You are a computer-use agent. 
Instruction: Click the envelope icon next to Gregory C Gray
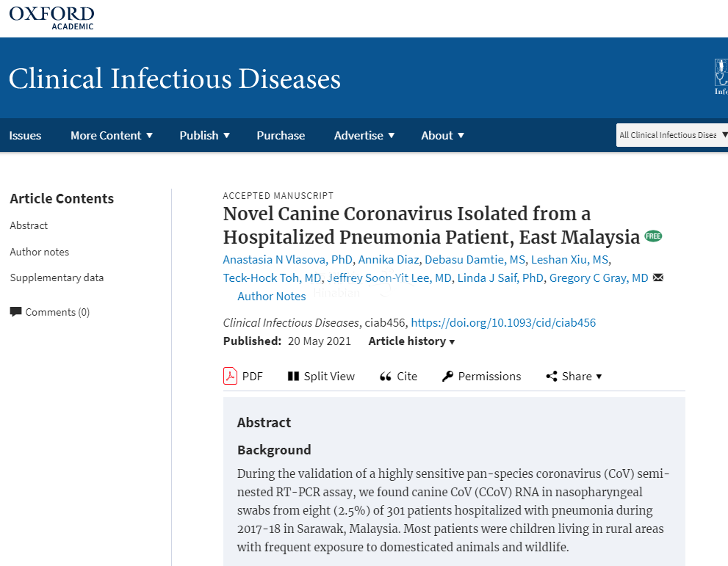coord(658,277)
